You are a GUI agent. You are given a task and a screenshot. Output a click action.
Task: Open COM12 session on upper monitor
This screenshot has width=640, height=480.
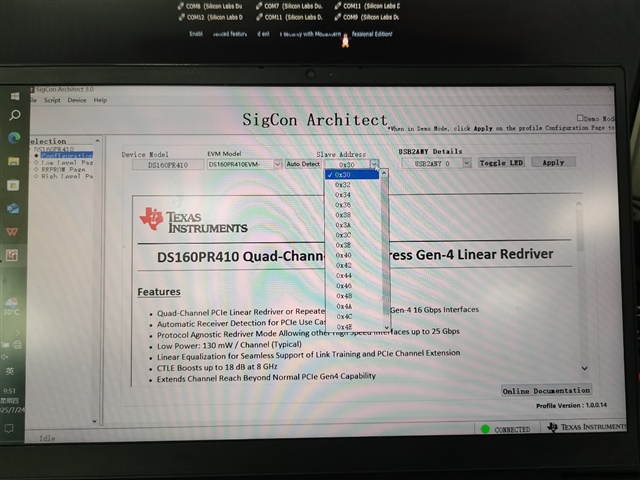tap(211, 18)
